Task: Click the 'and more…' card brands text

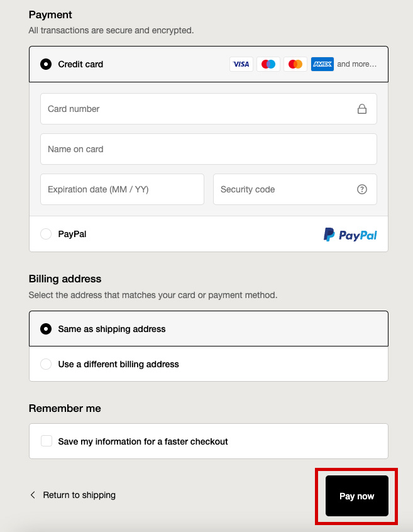Action: (x=357, y=64)
